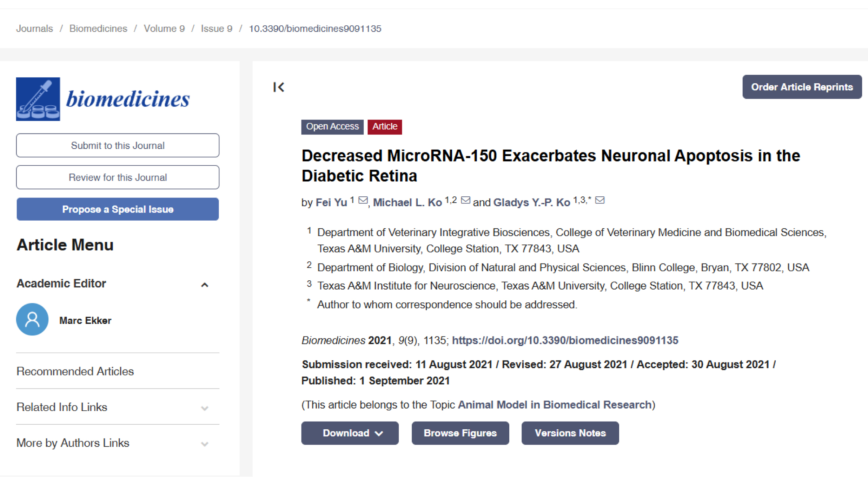This screenshot has height=502, width=868.
Task: Click Marc Ekker's avatar icon
Action: click(x=32, y=319)
